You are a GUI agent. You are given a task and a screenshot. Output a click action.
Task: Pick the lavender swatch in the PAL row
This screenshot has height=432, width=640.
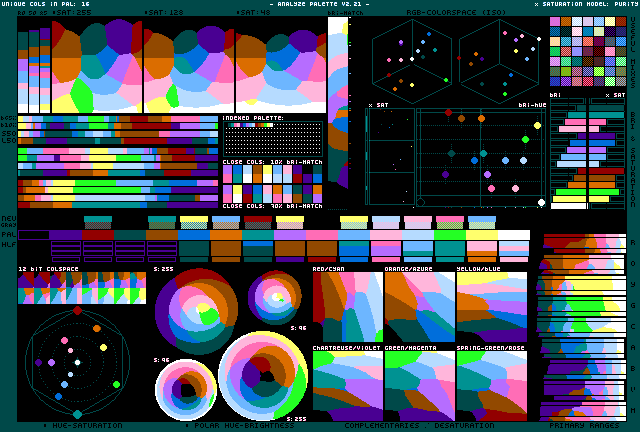[x=290, y=235]
